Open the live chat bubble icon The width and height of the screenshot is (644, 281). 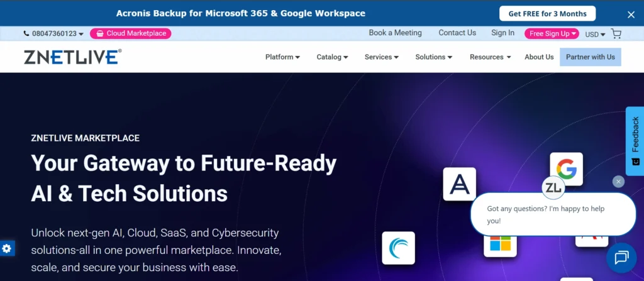click(621, 258)
